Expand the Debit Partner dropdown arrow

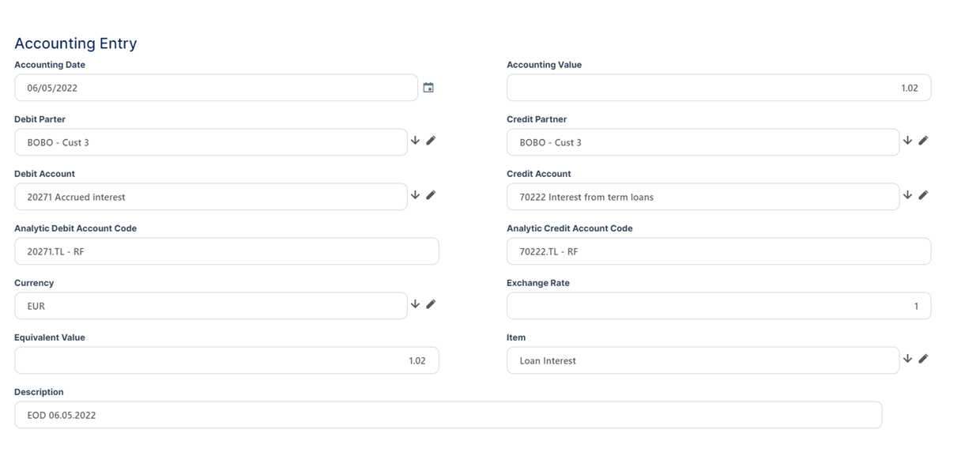click(x=415, y=141)
